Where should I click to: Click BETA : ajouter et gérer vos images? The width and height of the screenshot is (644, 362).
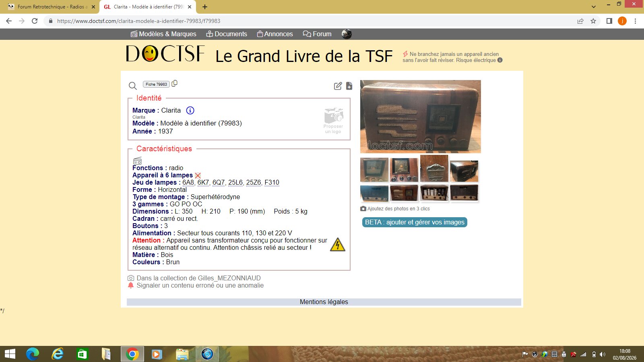tap(415, 222)
